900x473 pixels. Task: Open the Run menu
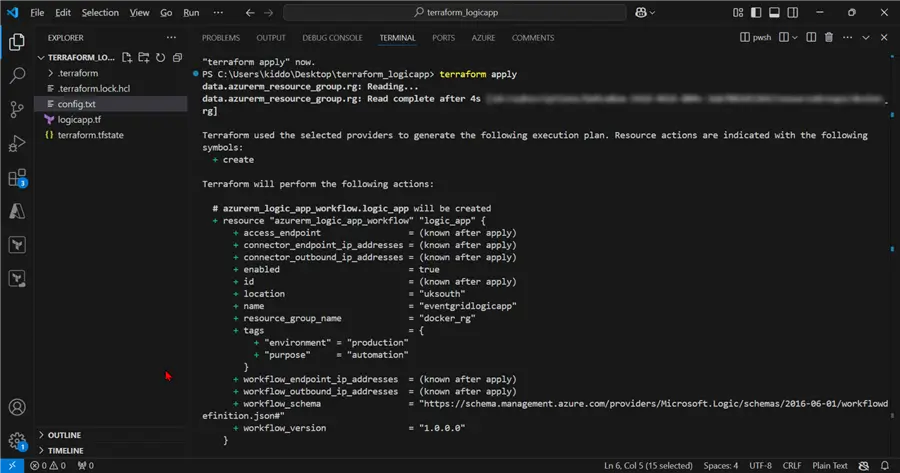point(191,12)
